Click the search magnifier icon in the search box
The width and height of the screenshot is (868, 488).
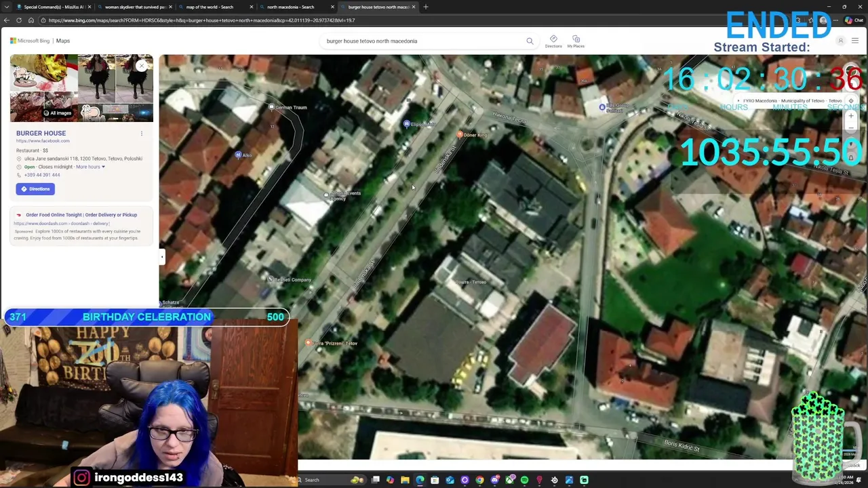tap(530, 41)
